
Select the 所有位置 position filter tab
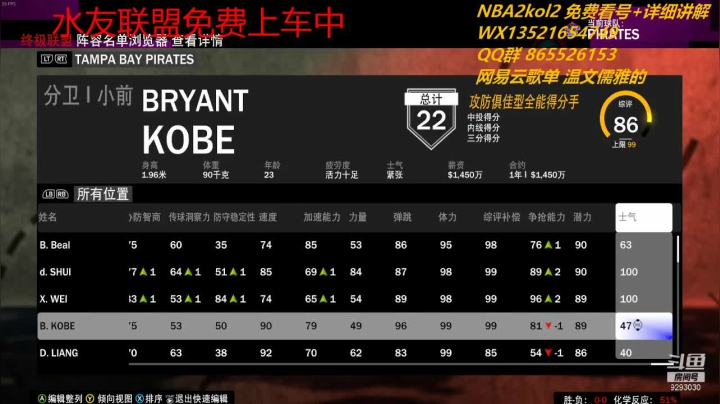pyautogui.click(x=103, y=194)
